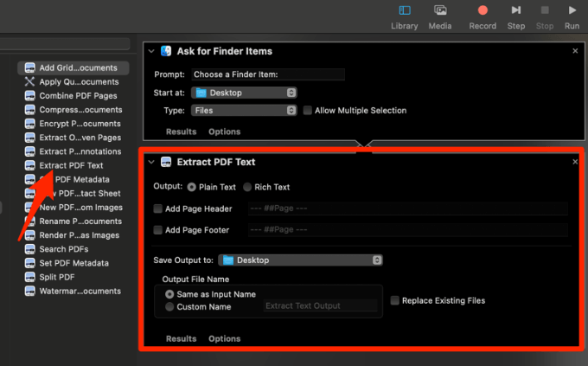This screenshot has height=366, width=588.
Task: Run the workflow with Run icon
Action: coord(572,11)
